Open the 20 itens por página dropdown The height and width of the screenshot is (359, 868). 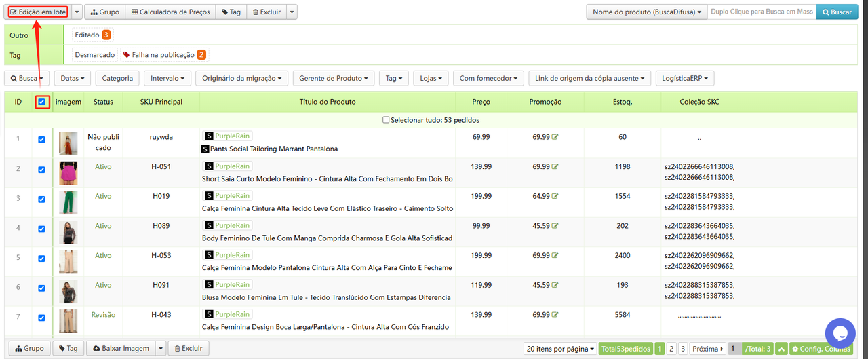pyautogui.click(x=559, y=349)
